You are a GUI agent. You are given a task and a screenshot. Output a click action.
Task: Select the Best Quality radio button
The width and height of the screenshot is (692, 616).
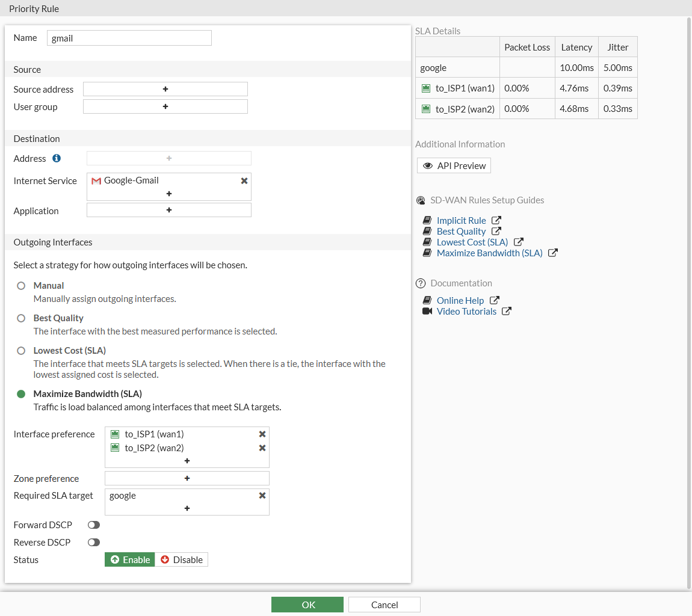[x=20, y=318]
